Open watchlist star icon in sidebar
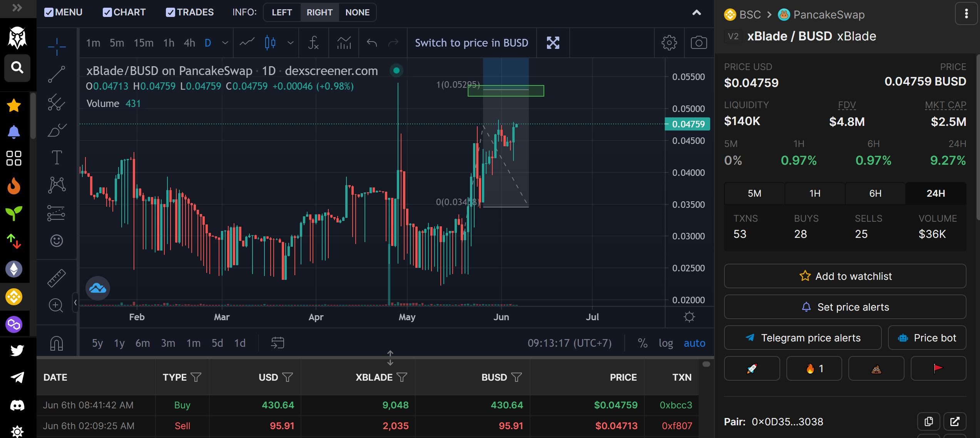The width and height of the screenshot is (980, 438). click(x=14, y=105)
